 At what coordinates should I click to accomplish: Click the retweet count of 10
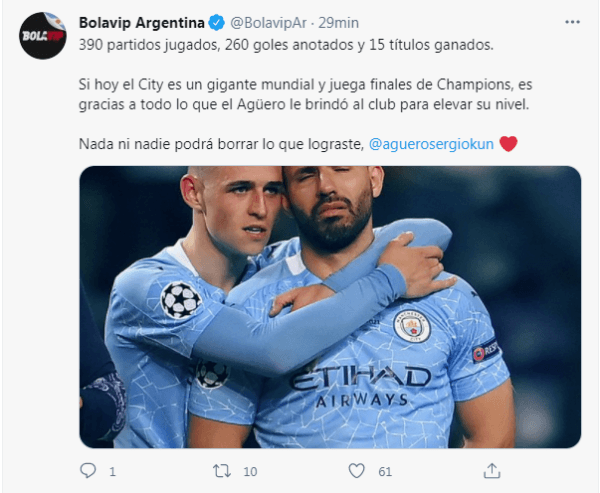point(250,472)
